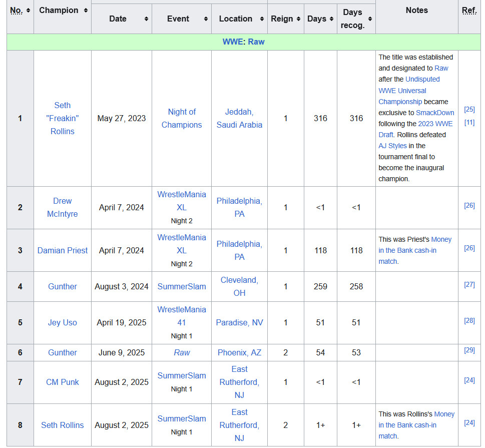Click WrestleMania XL in Damian Priest's row
The height and width of the screenshot is (448, 485).
[x=182, y=244]
